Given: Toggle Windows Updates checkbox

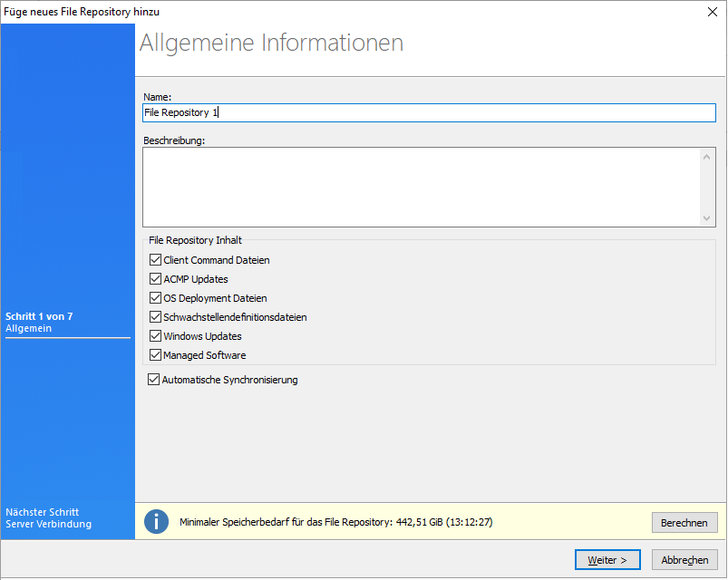Looking at the screenshot, I should pyautogui.click(x=155, y=336).
